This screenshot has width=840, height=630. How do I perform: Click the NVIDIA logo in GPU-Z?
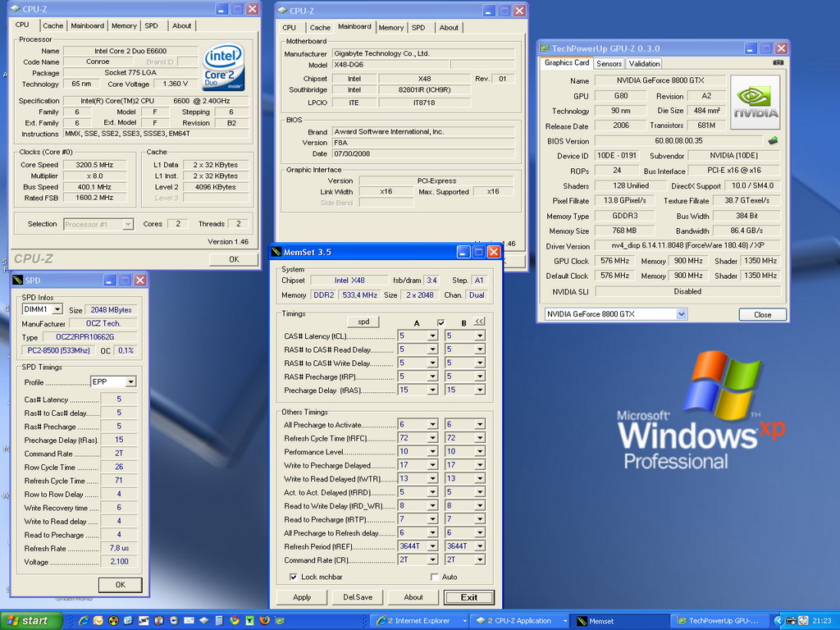[x=755, y=103]
